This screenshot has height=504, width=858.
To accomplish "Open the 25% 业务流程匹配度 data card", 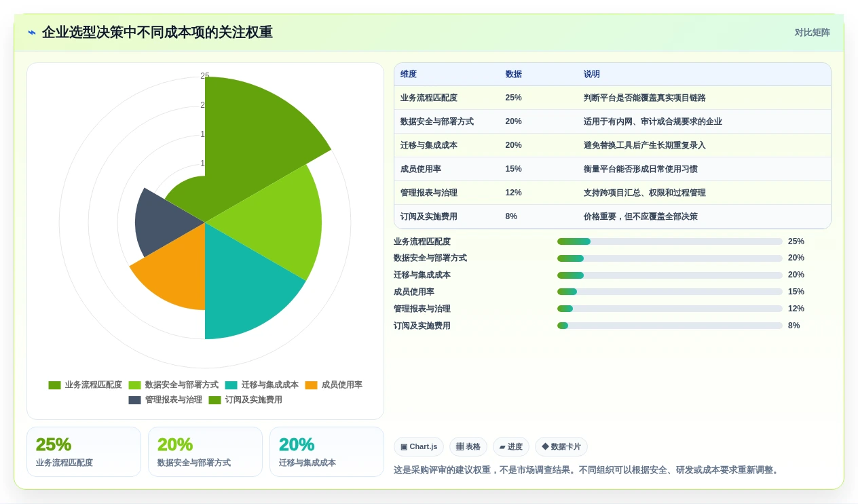I will pos(83,452).
